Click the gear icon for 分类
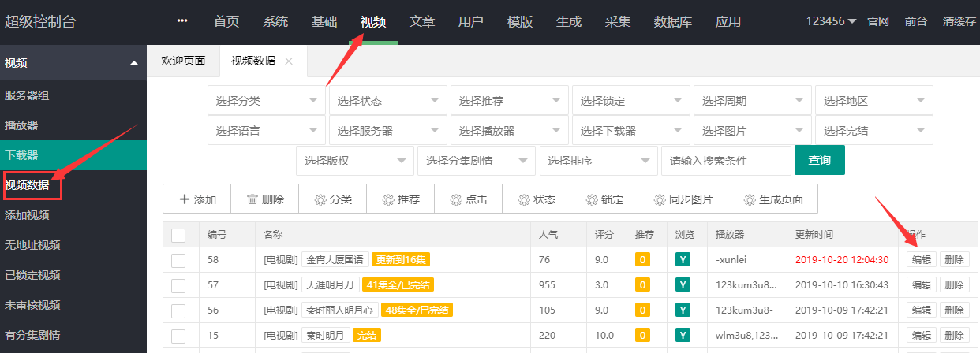The width and height of the screenshot is (980, 353). click(x=320, y=199)
